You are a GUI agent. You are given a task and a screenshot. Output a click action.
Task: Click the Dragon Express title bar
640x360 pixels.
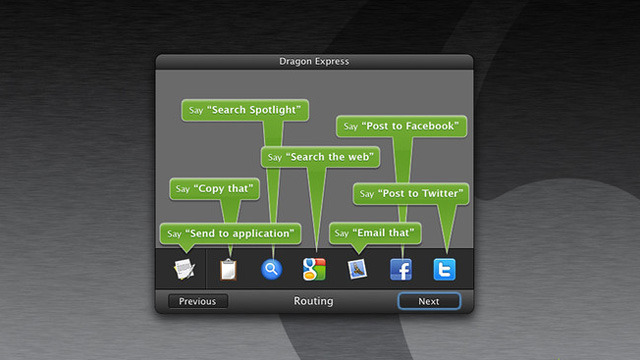tap(314, 62)
